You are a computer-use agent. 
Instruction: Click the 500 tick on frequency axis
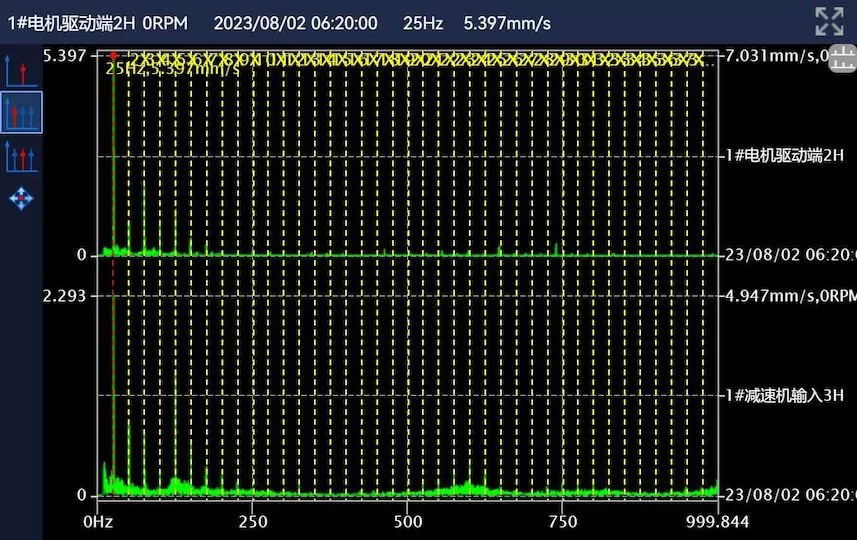pyautogui.click(x=408, y=521)
